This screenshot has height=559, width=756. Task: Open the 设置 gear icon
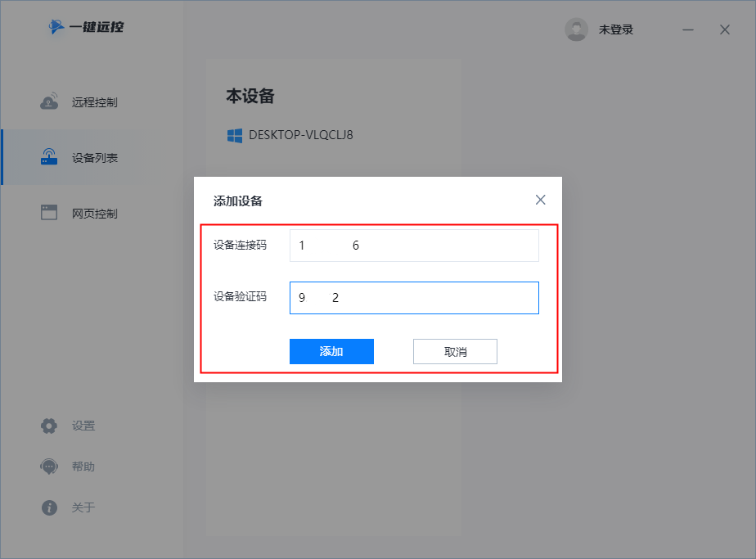tap(49, 426)
